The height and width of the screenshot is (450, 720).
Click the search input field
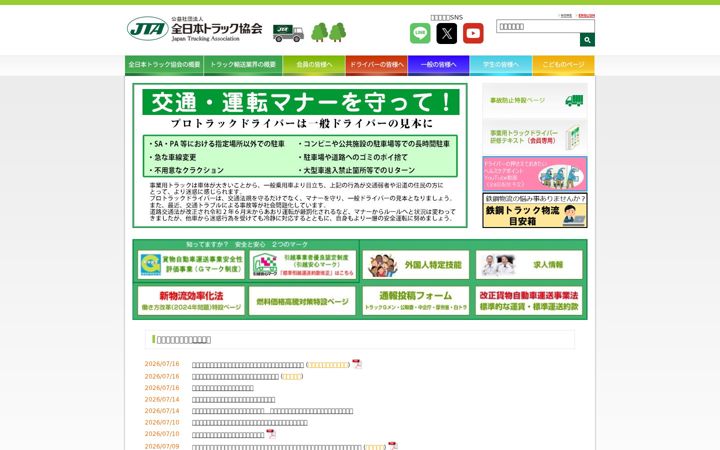[545, 26]
